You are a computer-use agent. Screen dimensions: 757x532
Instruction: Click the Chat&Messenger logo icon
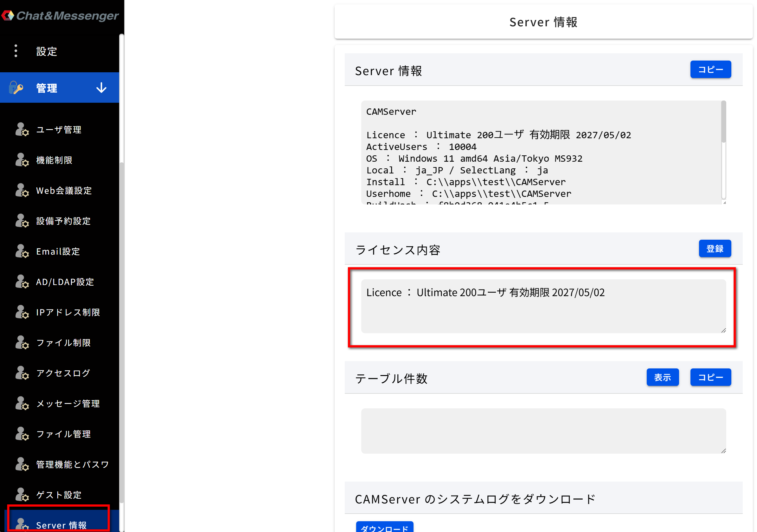[x=8, y=16]
